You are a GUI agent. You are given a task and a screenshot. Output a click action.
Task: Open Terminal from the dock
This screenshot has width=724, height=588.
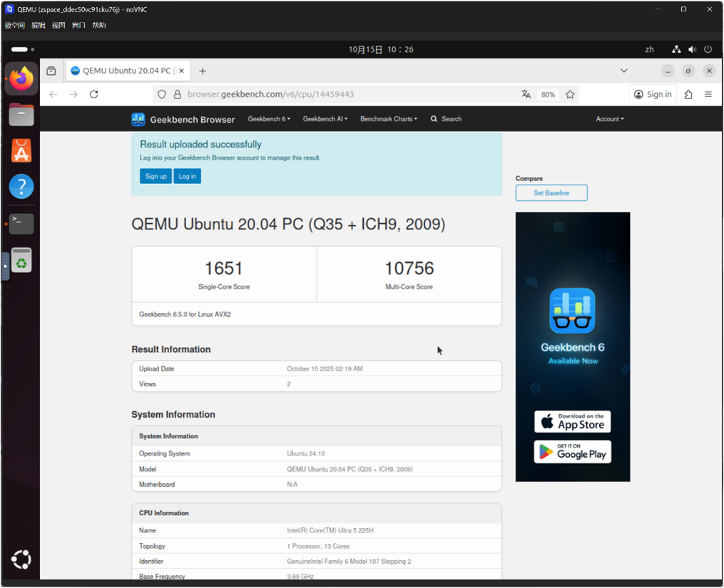pyautogui.click(x=21, y=223)
